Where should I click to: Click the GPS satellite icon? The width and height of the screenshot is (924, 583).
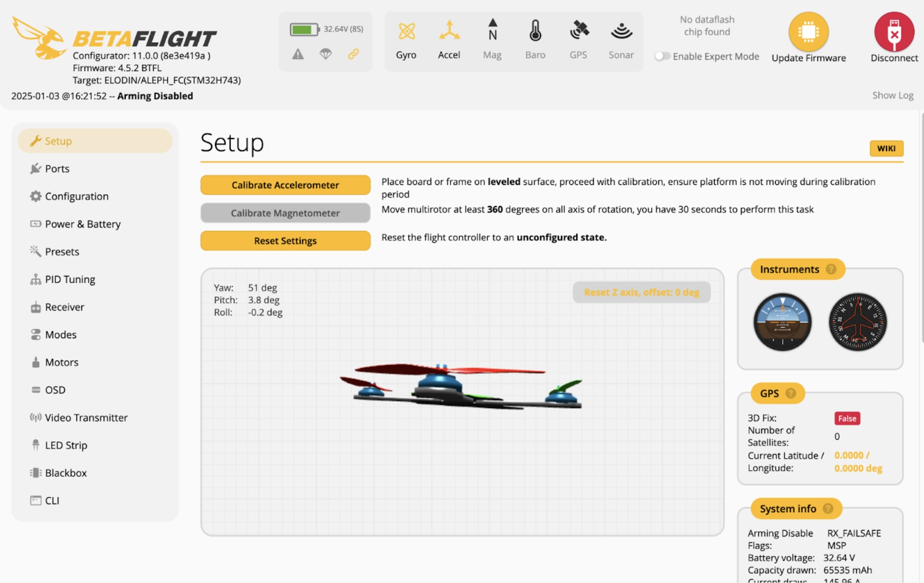[x=579, y=30]
